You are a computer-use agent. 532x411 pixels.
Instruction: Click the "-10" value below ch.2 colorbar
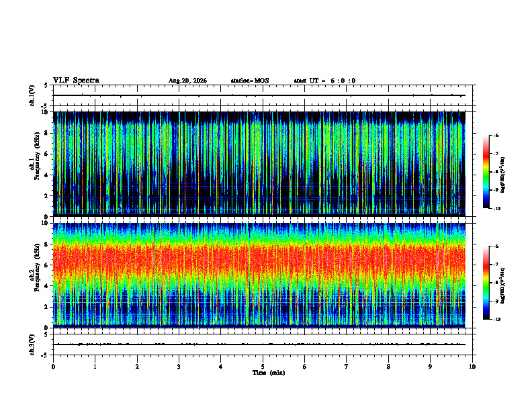497,320
